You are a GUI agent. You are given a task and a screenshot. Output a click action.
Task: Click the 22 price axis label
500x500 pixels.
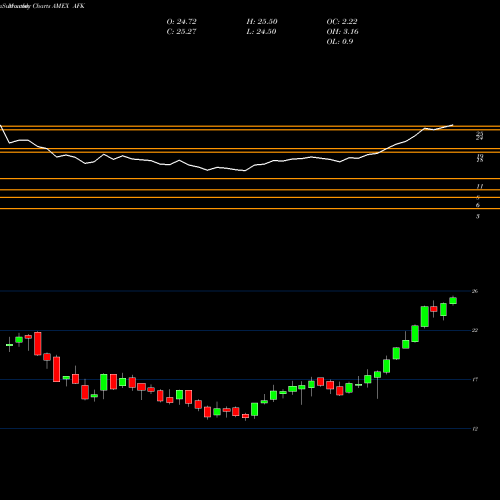pyautogui.click(x=475, y=330)
